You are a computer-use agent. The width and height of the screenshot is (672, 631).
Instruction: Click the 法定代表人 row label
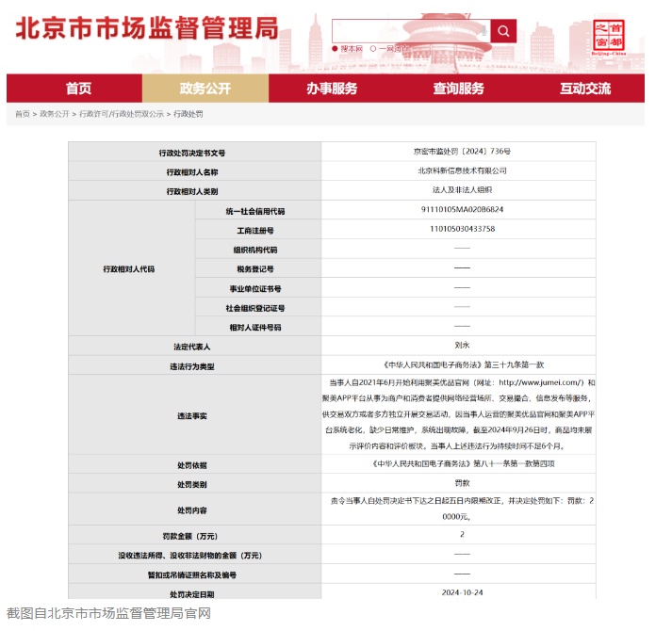tap(192, 347)
